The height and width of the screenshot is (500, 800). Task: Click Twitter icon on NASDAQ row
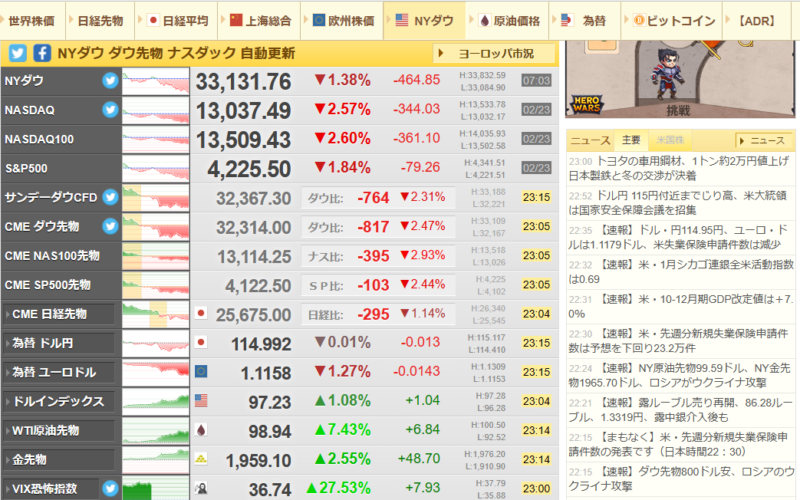[110, 110]
